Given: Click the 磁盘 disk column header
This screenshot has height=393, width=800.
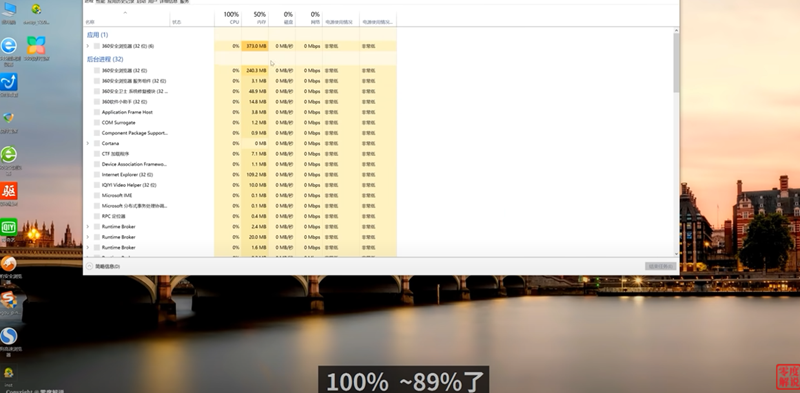Looking at the screenshot, I should pyautogui.click(x=282, y=18).
